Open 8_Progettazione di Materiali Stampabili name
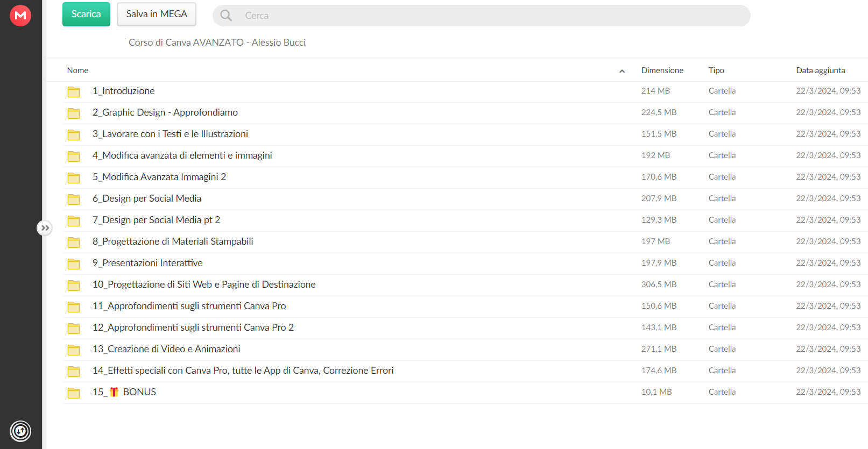 click(x=172, y=241)
